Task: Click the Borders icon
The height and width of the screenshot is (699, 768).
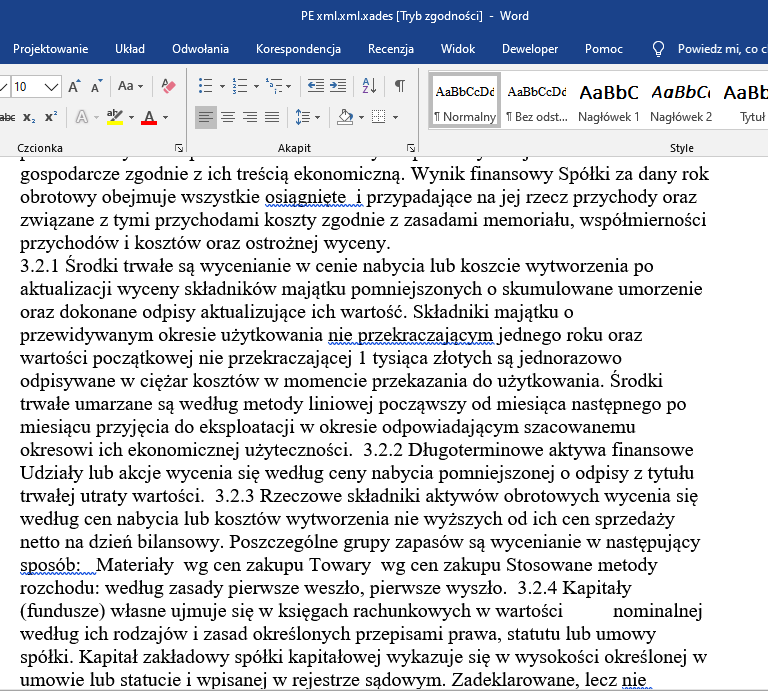Action: tap(378, 118)
